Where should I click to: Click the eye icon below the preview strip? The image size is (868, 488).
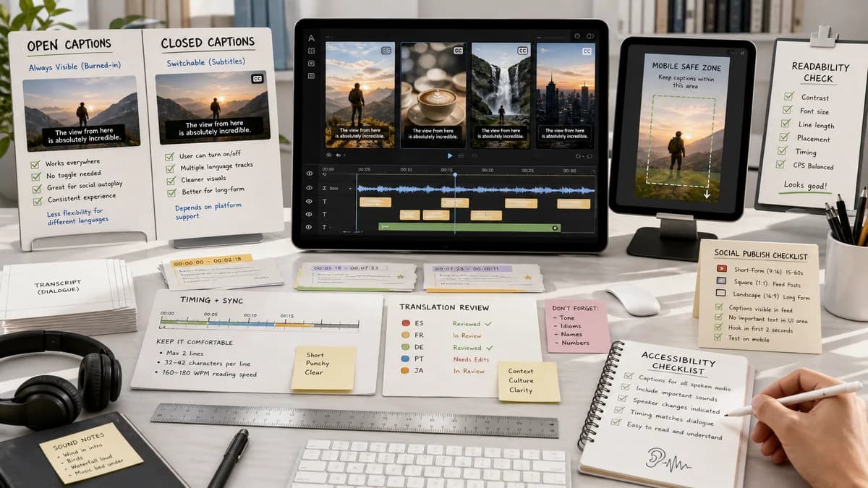coord(328,155)
